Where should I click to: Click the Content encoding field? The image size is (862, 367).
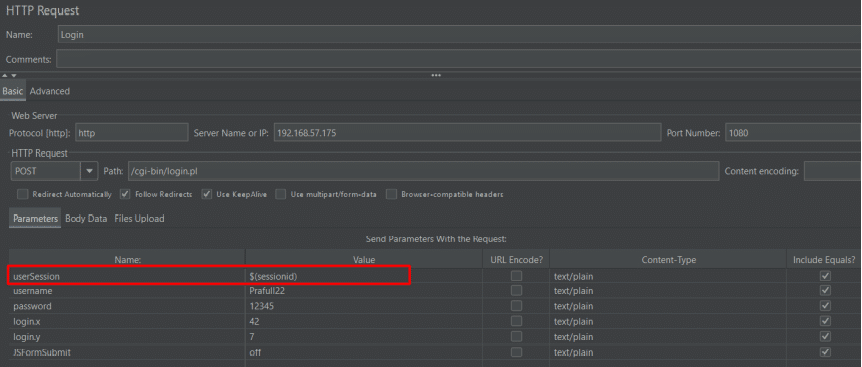click(x=832, y=171)
